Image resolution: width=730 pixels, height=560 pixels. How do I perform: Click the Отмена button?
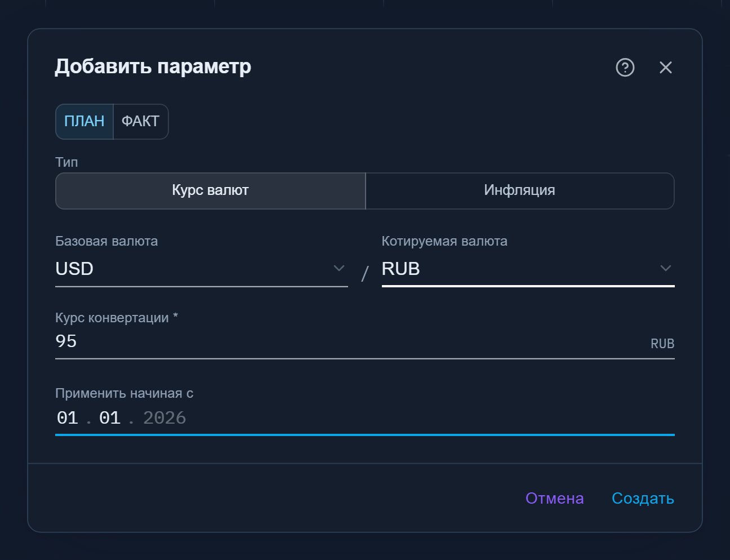(x=555, y=498)
